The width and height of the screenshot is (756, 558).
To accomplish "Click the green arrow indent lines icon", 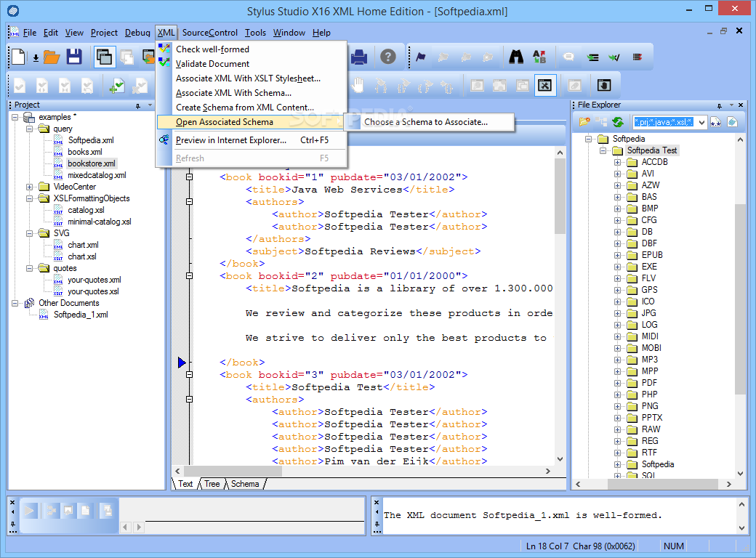I will tap(592, 57).
